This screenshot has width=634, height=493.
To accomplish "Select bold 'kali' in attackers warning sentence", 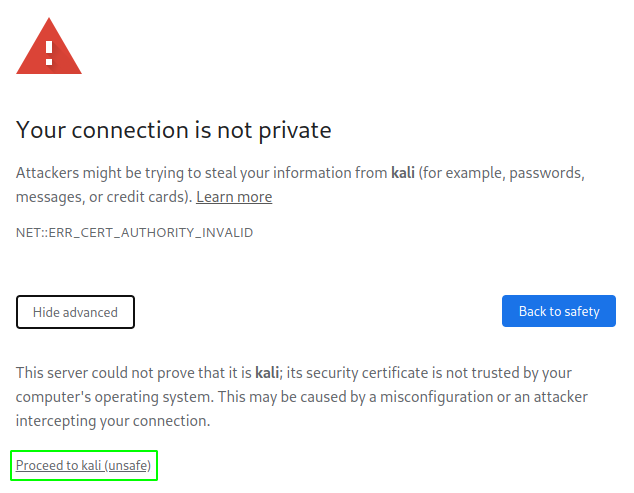I will [x=403, y=173].
